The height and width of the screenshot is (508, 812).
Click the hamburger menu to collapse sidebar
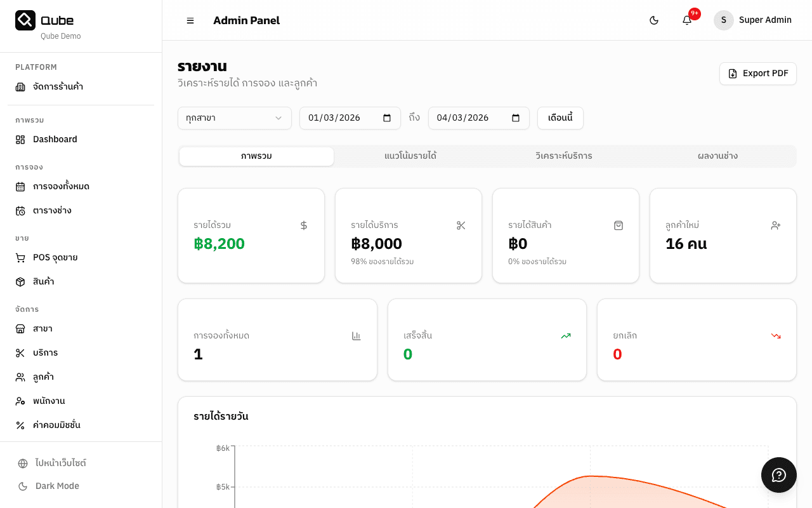click(x=190, y=20)
